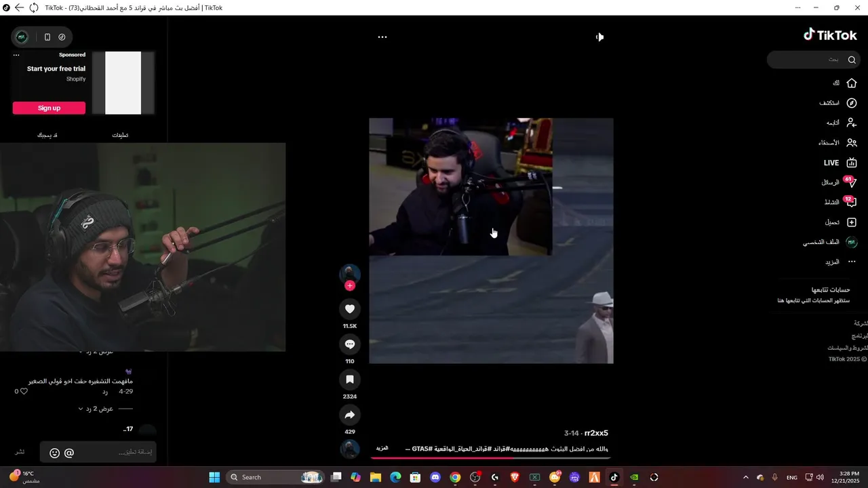The height and width of the screenshot is (488, 868).
Task: Switch to the قد يعجبك tab
Action: click(x=47, y=135)
